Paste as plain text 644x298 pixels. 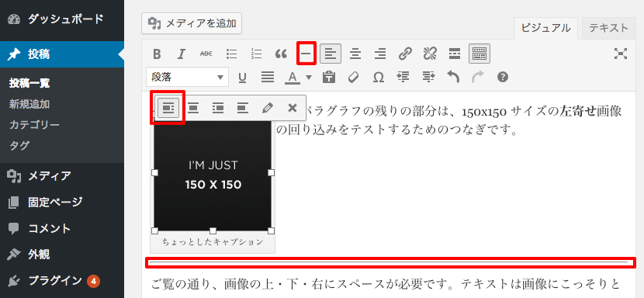[x=329, y=77]
